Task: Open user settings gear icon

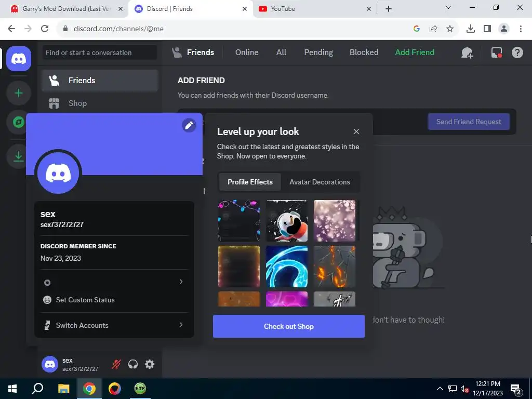Action: (150, 364)
